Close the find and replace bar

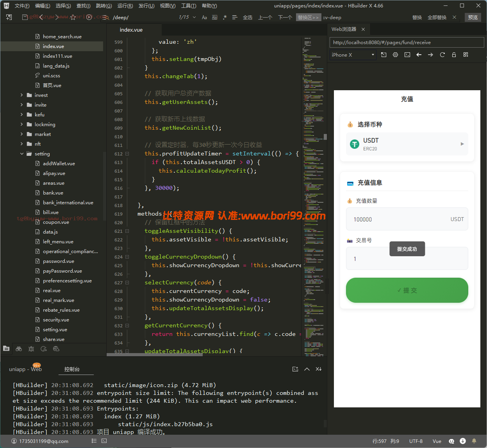click(454, 17)
